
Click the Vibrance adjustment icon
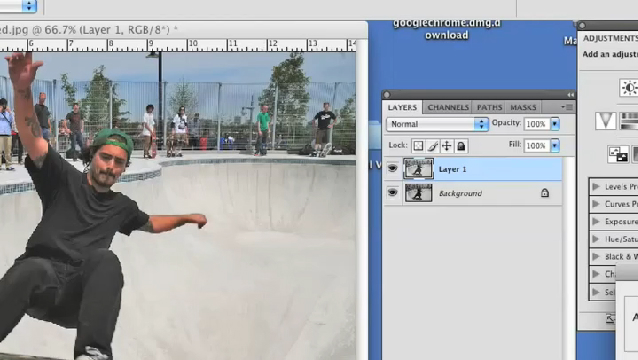point(605,121)
